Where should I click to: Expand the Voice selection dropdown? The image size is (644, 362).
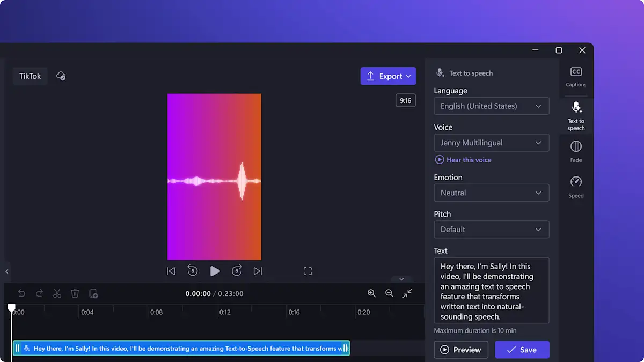click(x=491, y=143)
